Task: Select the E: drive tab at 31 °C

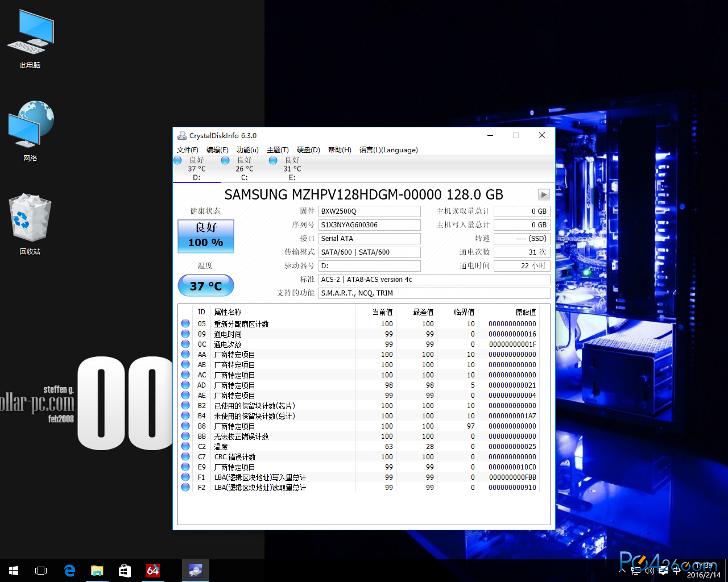Action: coord(292,169)
